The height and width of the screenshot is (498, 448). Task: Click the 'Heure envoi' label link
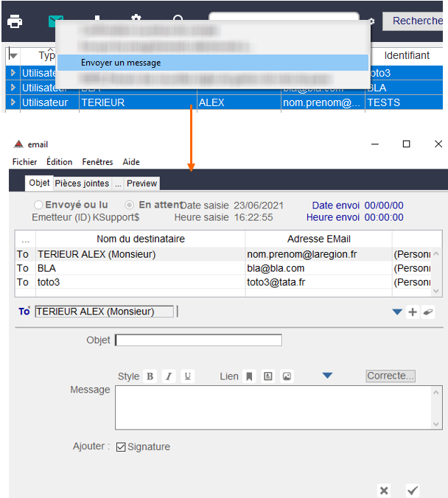tap(332, 217)
